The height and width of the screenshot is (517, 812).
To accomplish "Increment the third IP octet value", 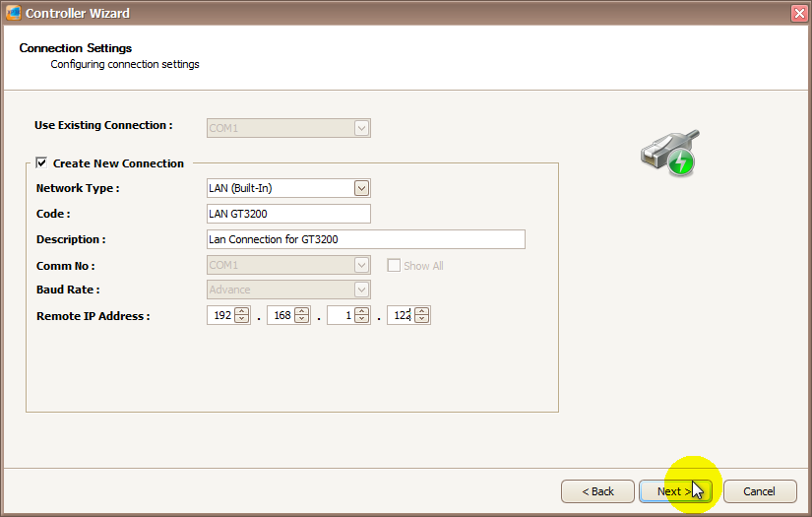I will (x=362, y=312).
